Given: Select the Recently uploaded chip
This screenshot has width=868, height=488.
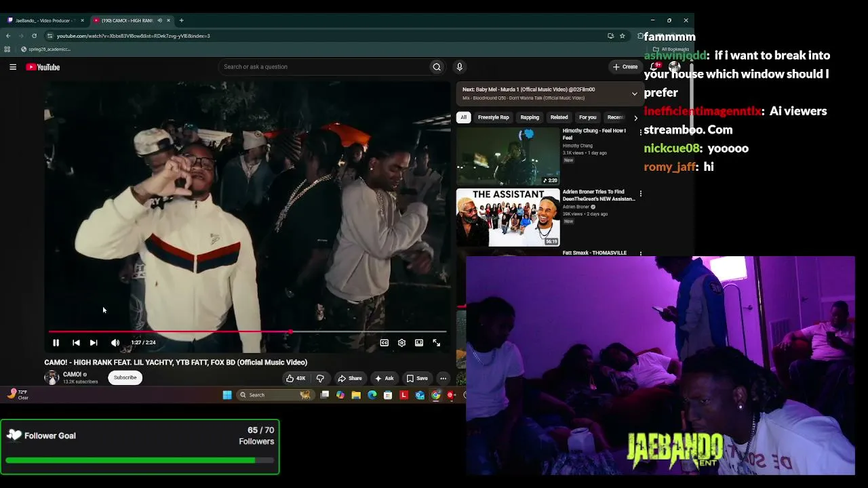Looking at the screenshot, I should pyautogui.click(x=616, y=117).
